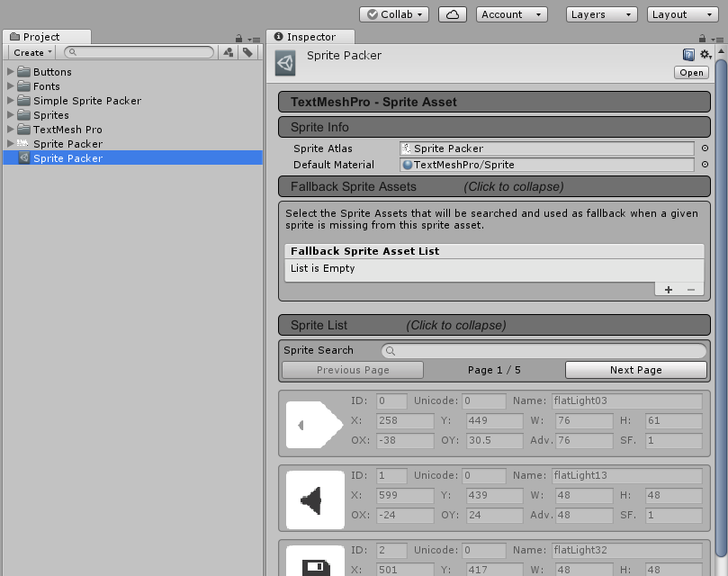Open the component help reference icon
The height and width of the screenshot is (576, 728).
(688, 55)
